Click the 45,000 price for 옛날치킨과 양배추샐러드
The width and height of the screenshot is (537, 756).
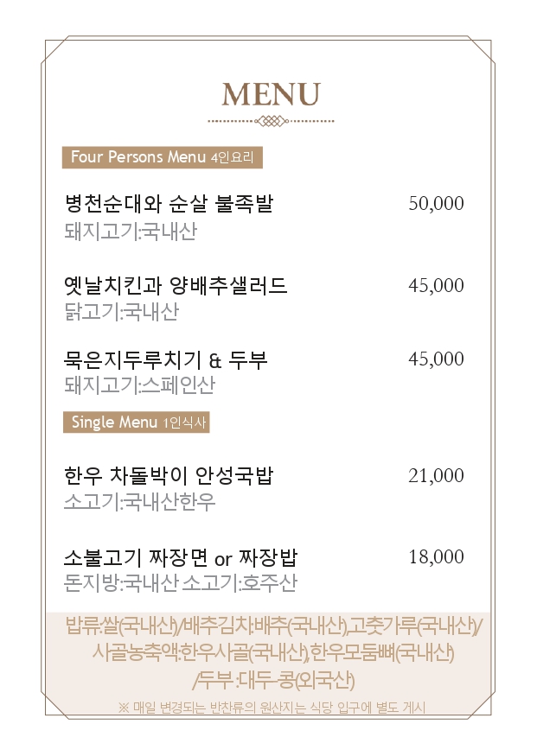point(436,286)
